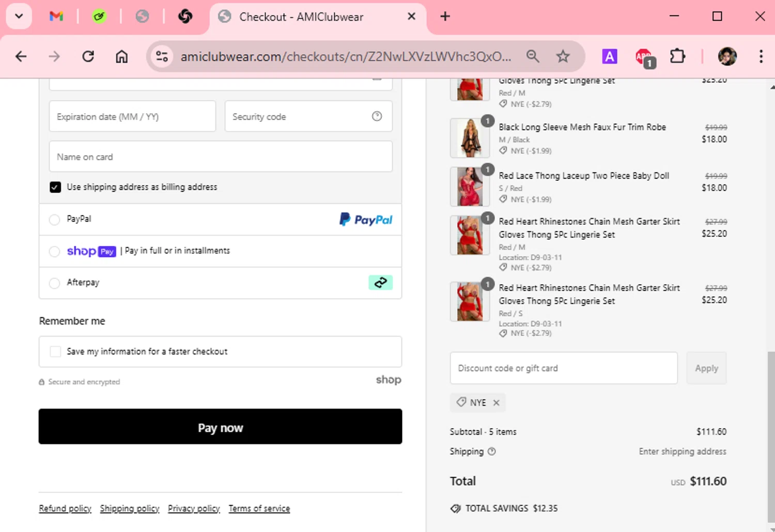
Task: Expand the tab search dropdown
Action: click(19, 17)
